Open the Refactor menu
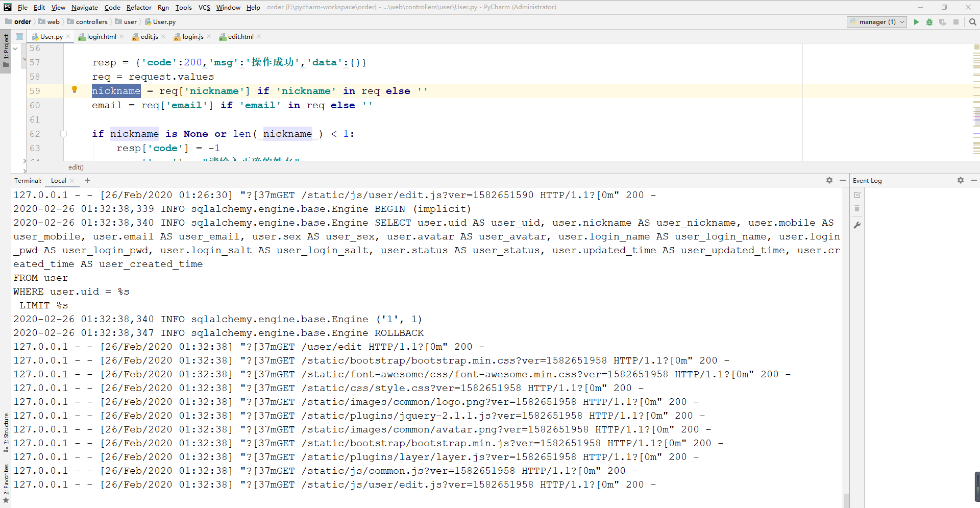Image resolution: width=980 pixels, height=508 pixels. [x=139, y=7]
